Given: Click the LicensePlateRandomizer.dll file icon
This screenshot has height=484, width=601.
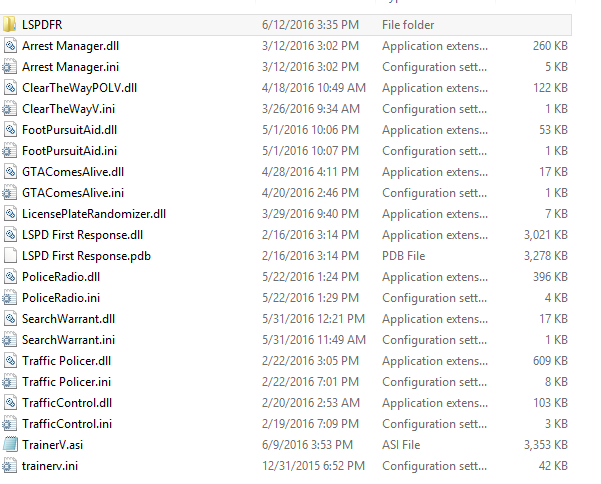Looking at the screenshot, I should 10,214.
